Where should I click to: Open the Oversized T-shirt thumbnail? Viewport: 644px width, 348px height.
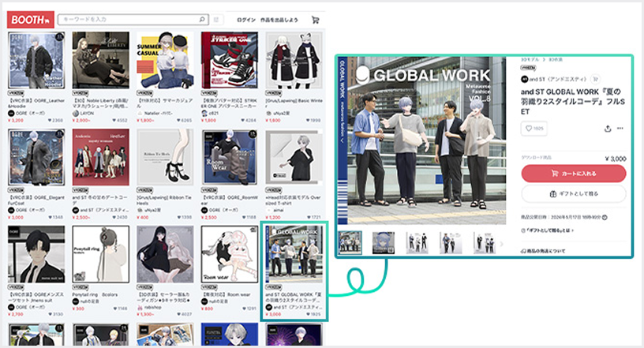pos(294,157)
